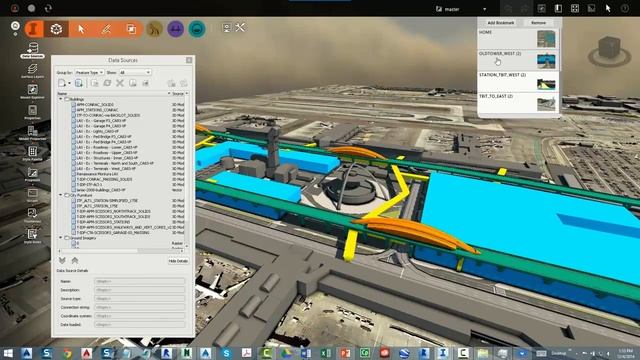The width and height of the screenshot is (640, 360).
Task: Open the olive roads design circle icon
Action: pyautogui.click(x=155, y=29)
